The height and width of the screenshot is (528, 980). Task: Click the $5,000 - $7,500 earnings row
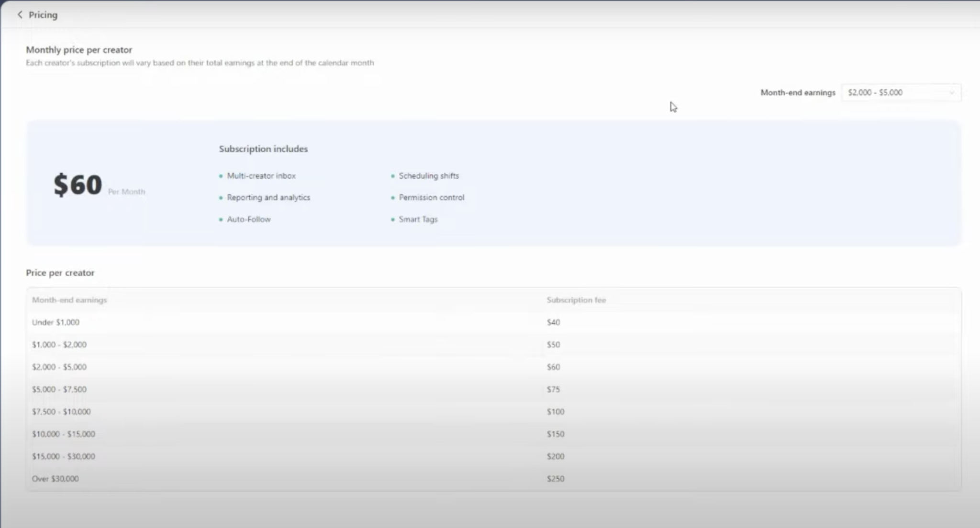(59, 389)
